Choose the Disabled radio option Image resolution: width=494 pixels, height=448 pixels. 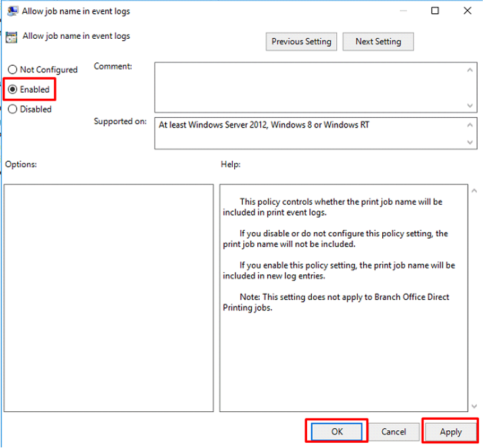click(12, 109)
